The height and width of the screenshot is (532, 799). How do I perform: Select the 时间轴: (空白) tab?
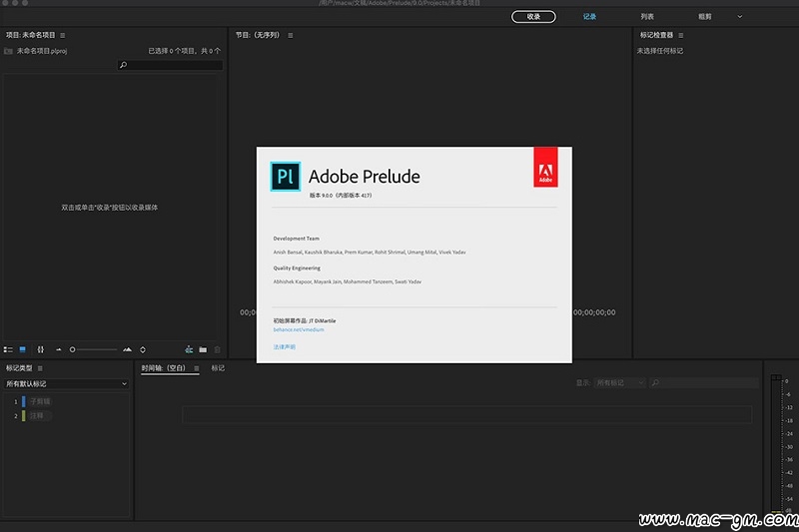coord(164,368)
